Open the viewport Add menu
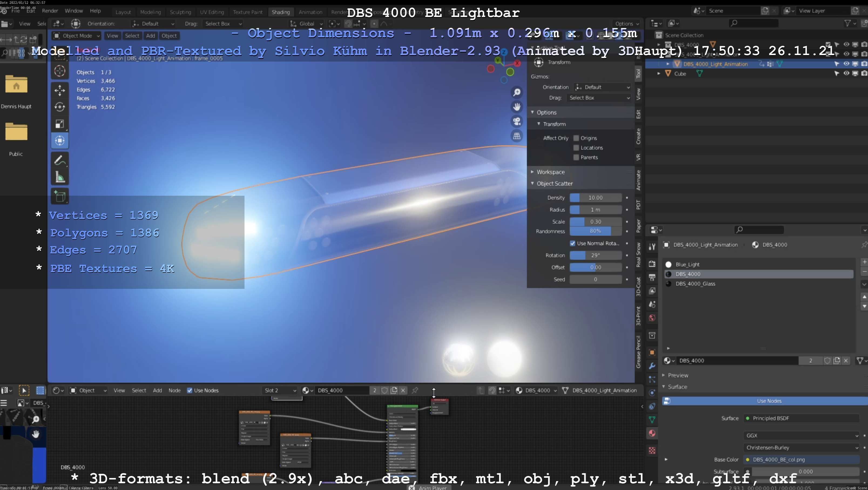This screenshot has height=490, width=868. 150,36
